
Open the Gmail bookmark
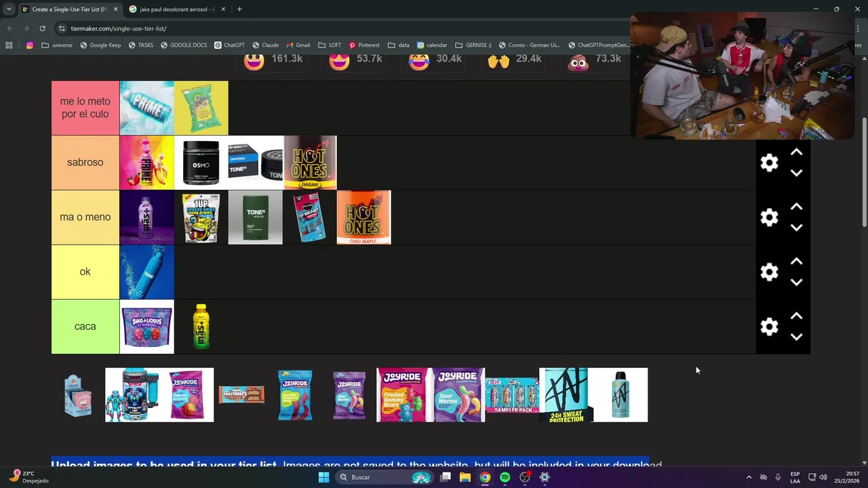(298, 45)
